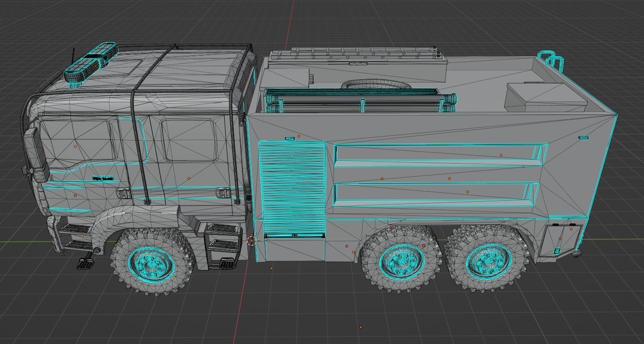Click the marker light above roller shutter
Viewport: 644px width, 344px height.
(x=289, y=138)
